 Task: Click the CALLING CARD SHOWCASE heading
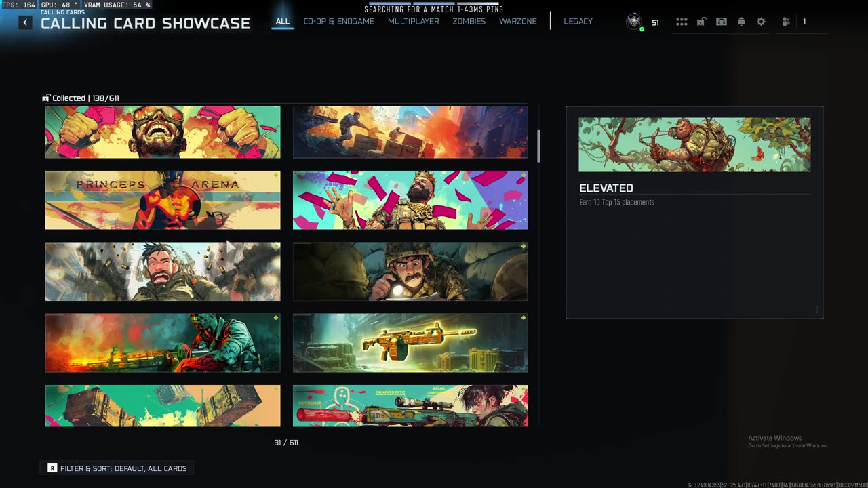(145, 24)
